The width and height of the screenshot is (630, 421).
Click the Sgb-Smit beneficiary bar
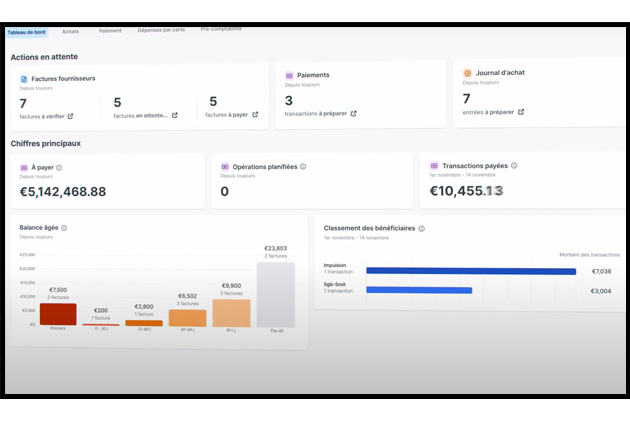click(418, 290)
